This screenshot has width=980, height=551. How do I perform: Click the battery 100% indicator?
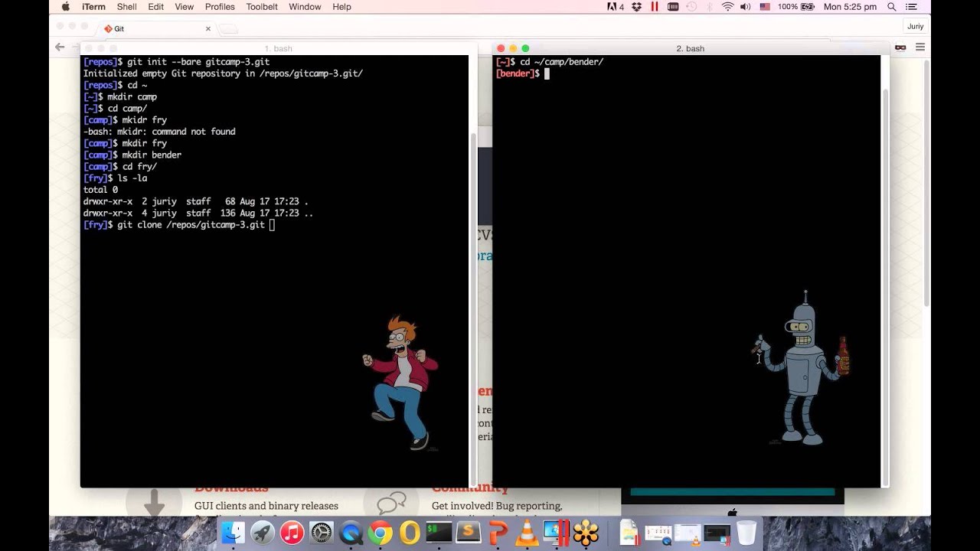pyautogui.click(x=795, y=7)
